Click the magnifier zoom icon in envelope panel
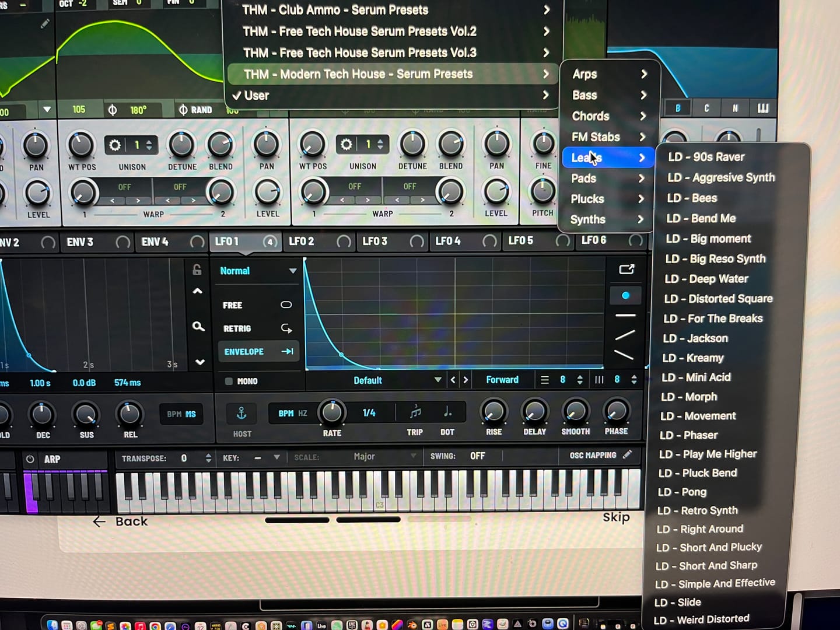The image size is (840, 630). [x=198, y=327]
